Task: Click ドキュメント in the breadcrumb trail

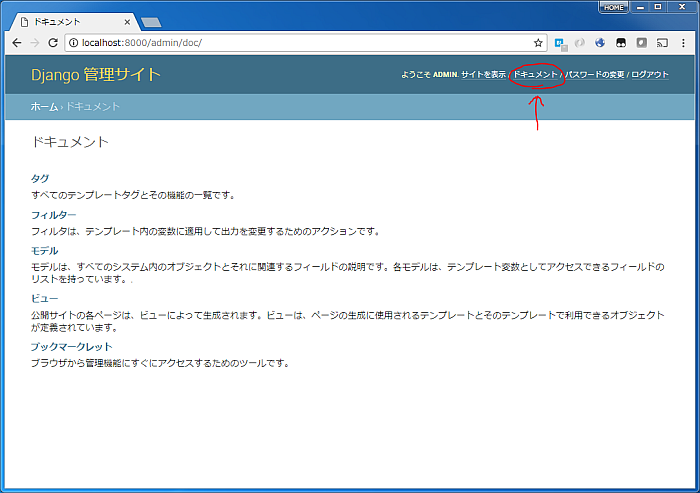Action: pyautogui.click(x=93, y=107)
